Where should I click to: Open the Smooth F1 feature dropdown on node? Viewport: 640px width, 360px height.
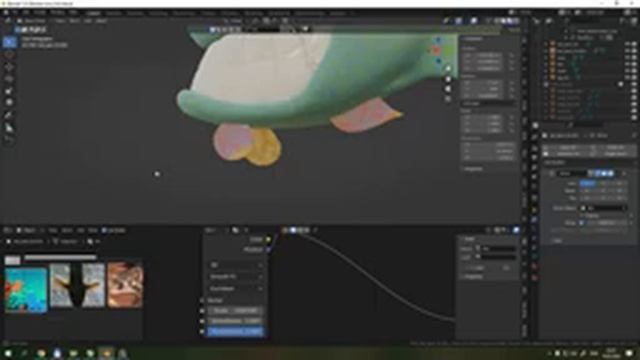tap(236, 277)
